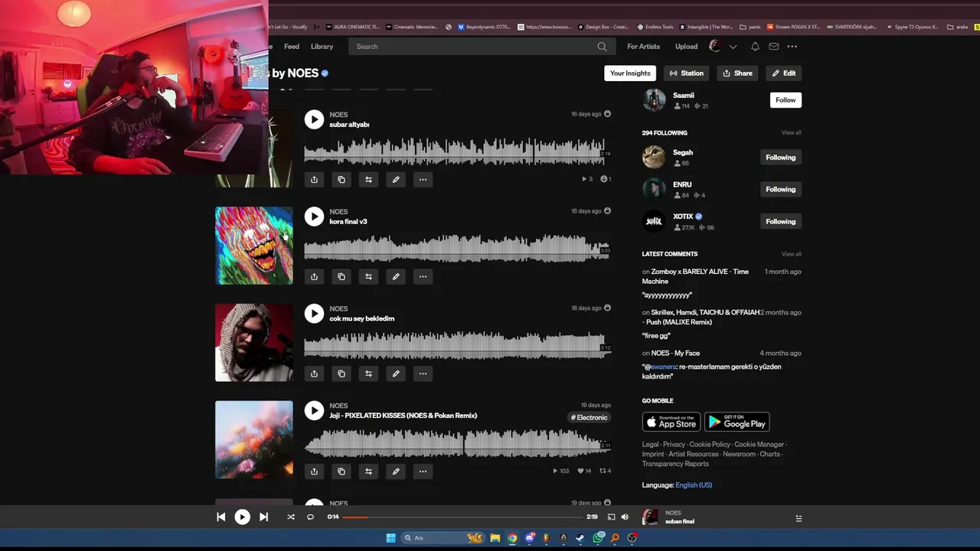Toggle repeat in the player bar

pyautogui.click(x=310, y=517)
